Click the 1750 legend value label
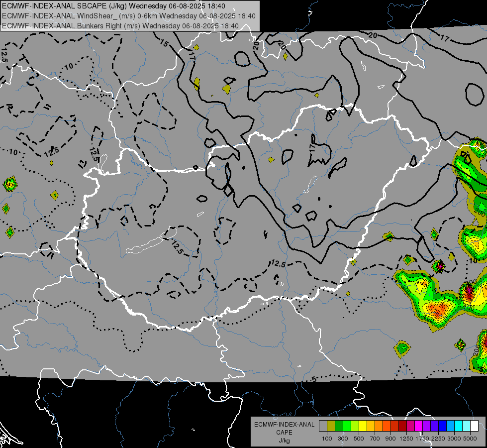The height and width of the screenshot is (448, 487). click(422, 439)
